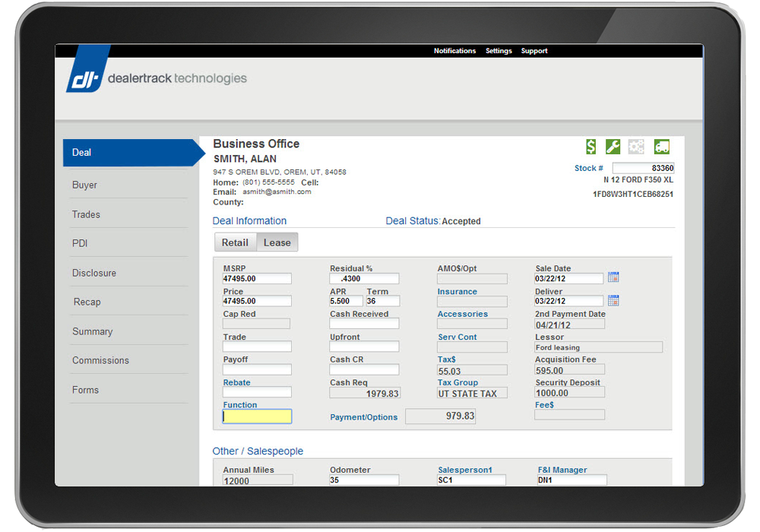
Task: Click the Function link
Action: coord(240,405)
